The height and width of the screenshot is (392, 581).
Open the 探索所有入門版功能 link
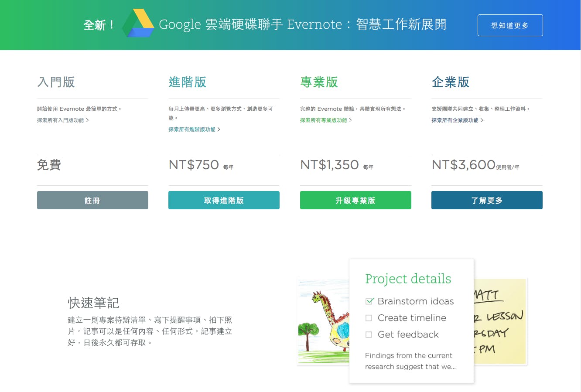pos(60,120)
